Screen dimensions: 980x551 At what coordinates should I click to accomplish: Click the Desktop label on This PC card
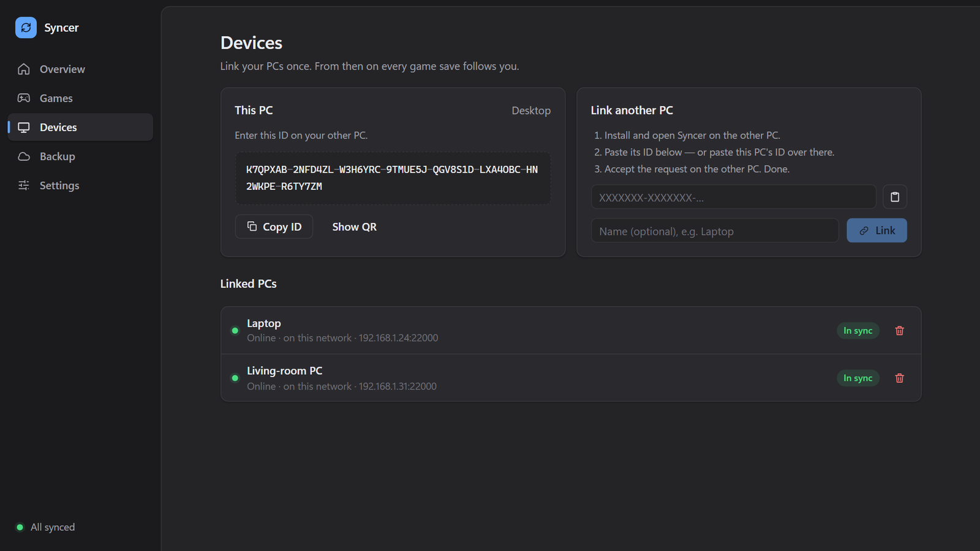[531, 111]
